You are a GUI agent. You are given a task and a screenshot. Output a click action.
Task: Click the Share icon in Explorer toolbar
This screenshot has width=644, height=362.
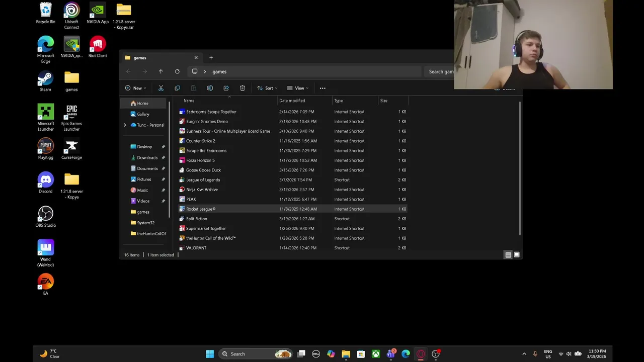pyautogui.click(x=226, y=88)
